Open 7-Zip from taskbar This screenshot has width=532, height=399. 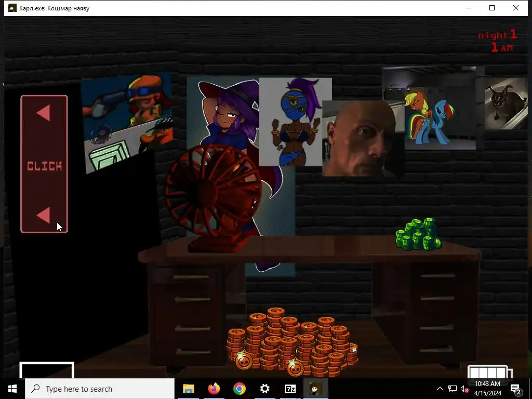(290, 389)
